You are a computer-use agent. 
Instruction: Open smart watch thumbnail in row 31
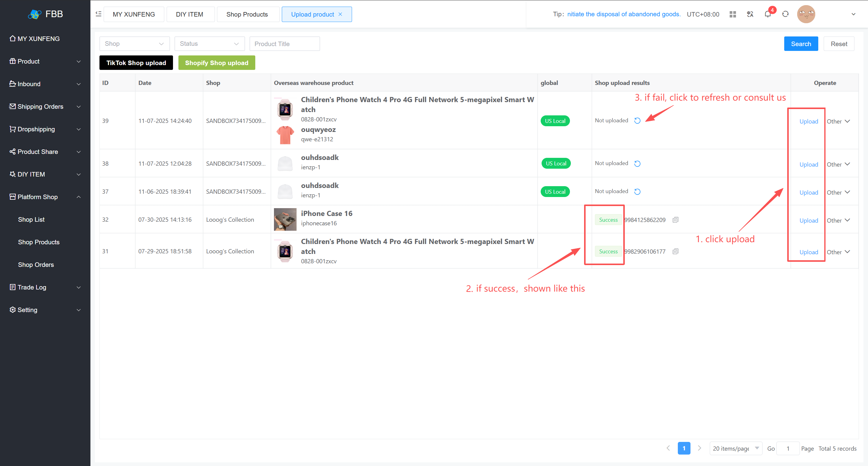(285, 251)
